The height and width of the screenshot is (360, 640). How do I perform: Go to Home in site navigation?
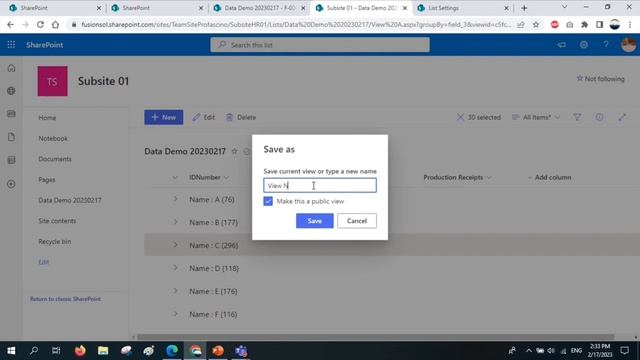click(47, 118)
